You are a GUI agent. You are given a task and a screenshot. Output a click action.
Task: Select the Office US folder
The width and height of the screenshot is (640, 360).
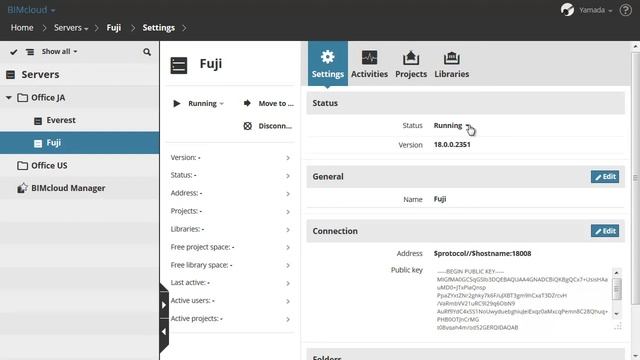coord(49,165)
